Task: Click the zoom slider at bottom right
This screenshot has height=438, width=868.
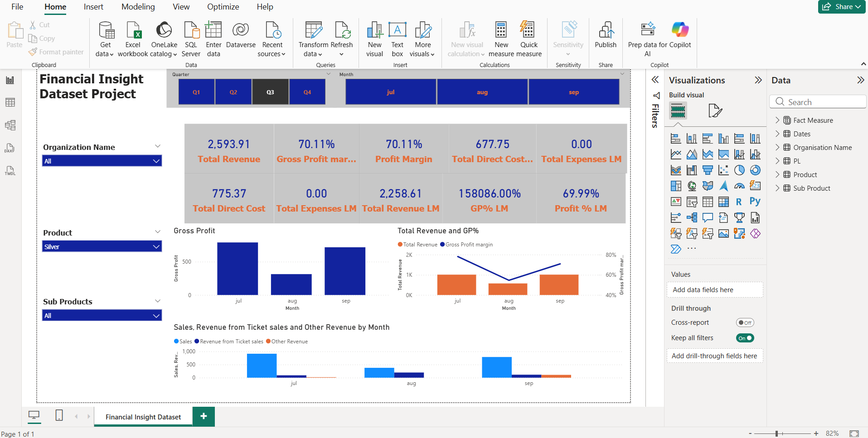Action: (x=777, y=433)
